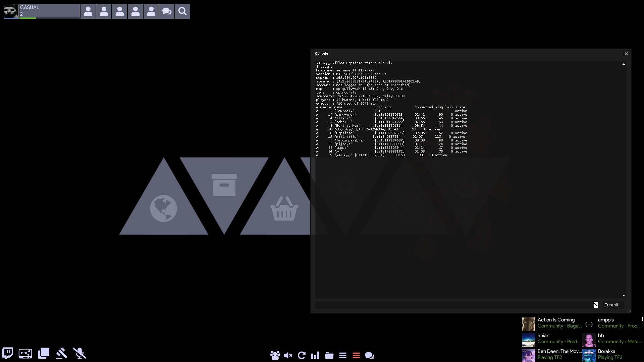Toggle the muted speaker icon
Screen dimensions: 644x362
pyautogui.click(x=288, y=355)
